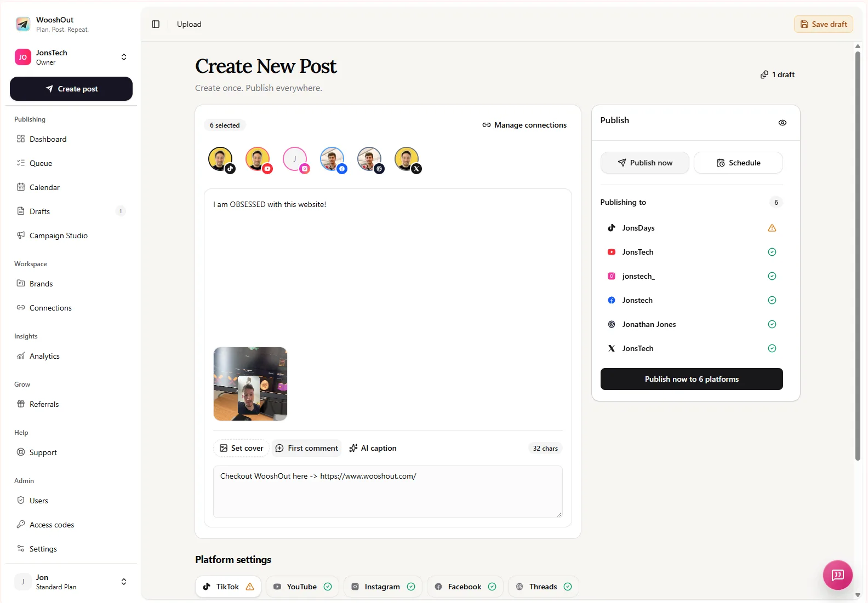Click Threads icon beside Jonathan Jones

[x=612, y=324]
